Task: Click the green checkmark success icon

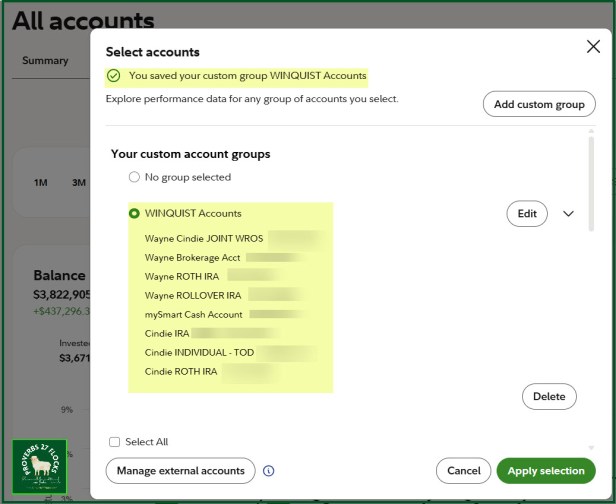Action: [114, 75]
